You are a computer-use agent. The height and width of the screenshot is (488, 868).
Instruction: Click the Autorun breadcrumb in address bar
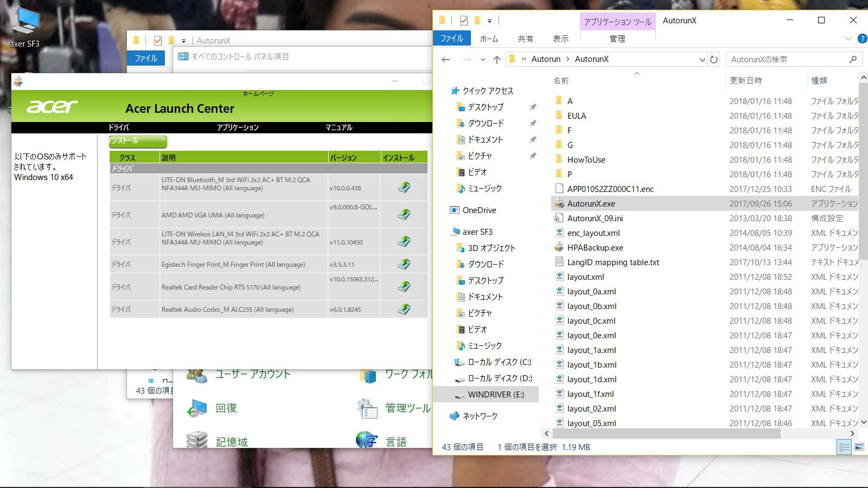coord(546,59)
